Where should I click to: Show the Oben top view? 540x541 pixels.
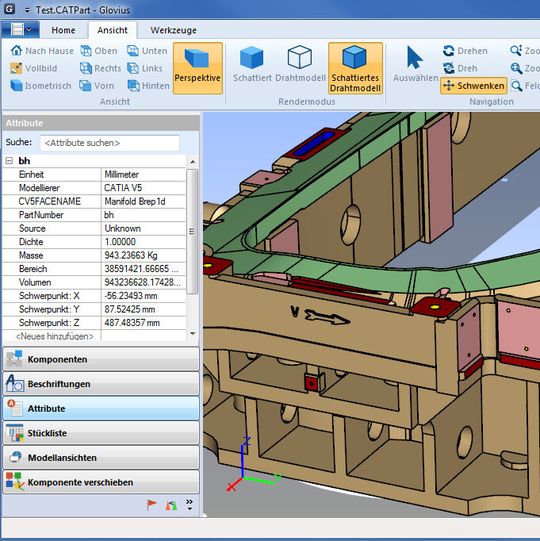click(x=99, y=51)
